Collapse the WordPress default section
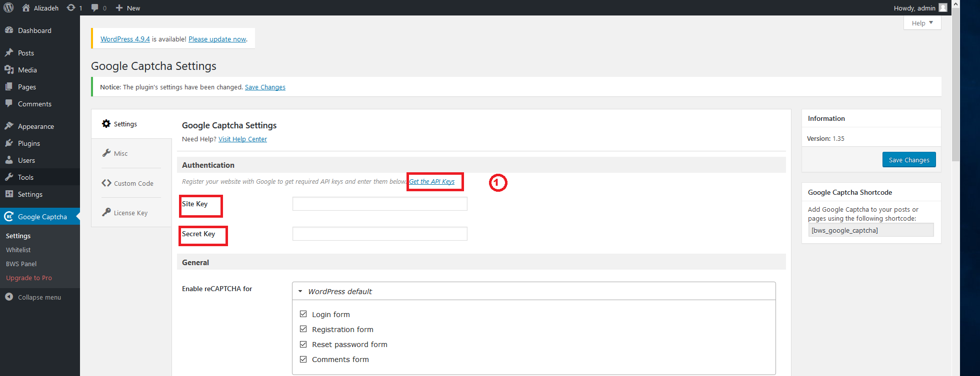 point(300,292)
